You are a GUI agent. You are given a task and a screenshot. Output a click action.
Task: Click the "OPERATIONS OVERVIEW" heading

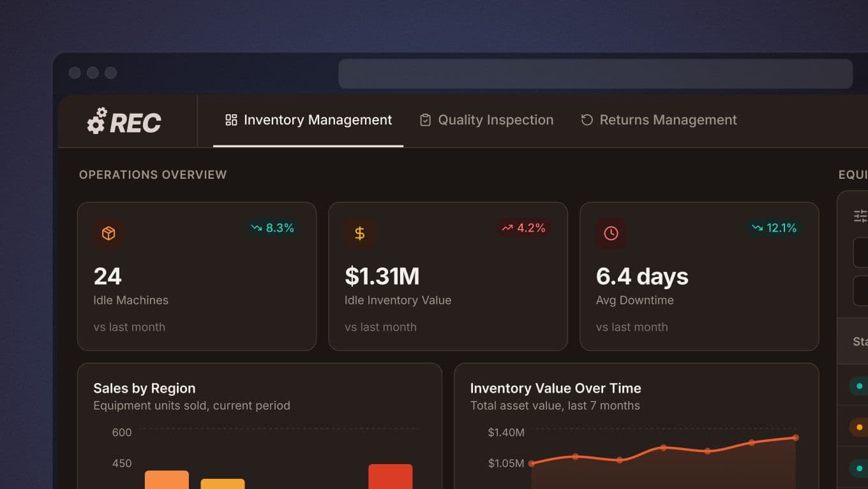coord(153,175)
